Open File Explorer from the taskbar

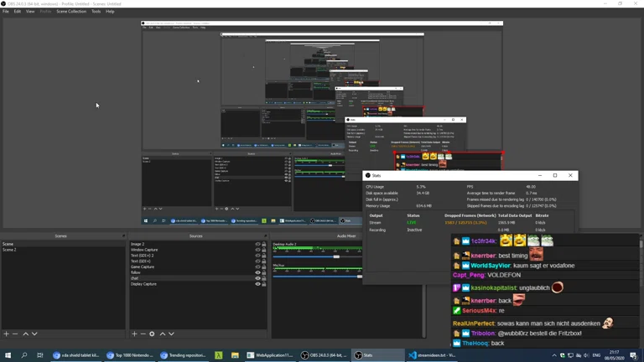pos(235,355)
